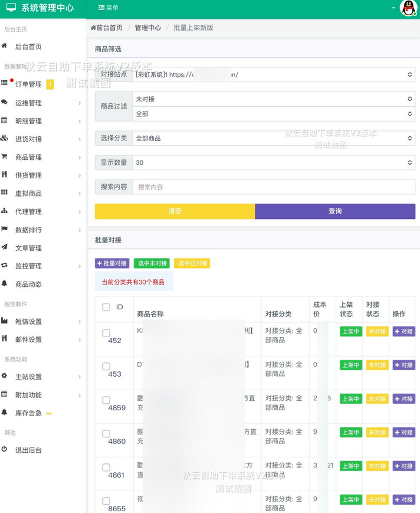Click the calendar icon for 附加功能
Image resolution: width=420 pixels, height=513 pixels.
4,394
